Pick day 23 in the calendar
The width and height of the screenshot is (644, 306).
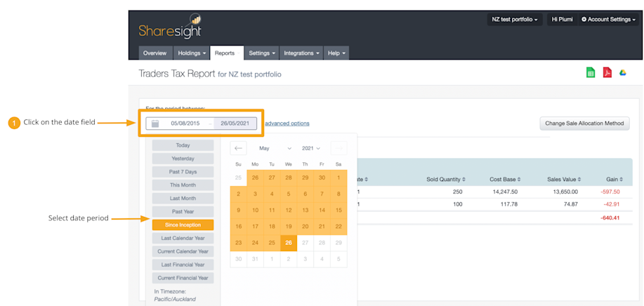coord(238,243)
